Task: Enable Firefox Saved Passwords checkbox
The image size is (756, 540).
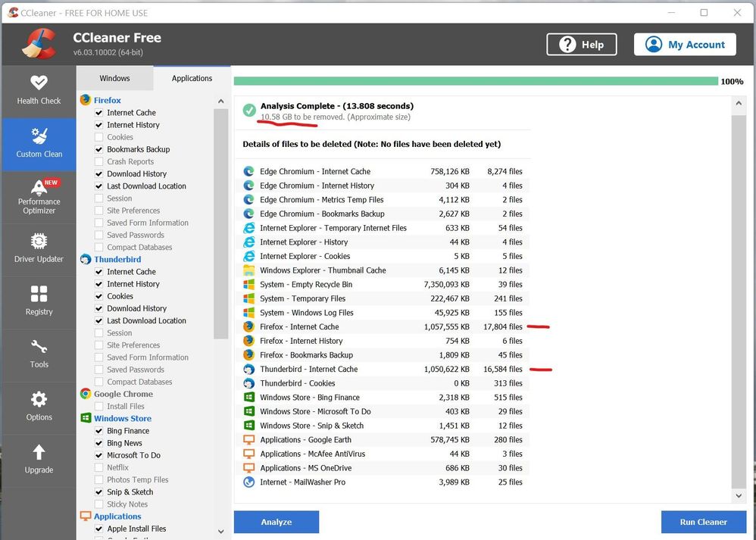Action: (x=98, y=235)
